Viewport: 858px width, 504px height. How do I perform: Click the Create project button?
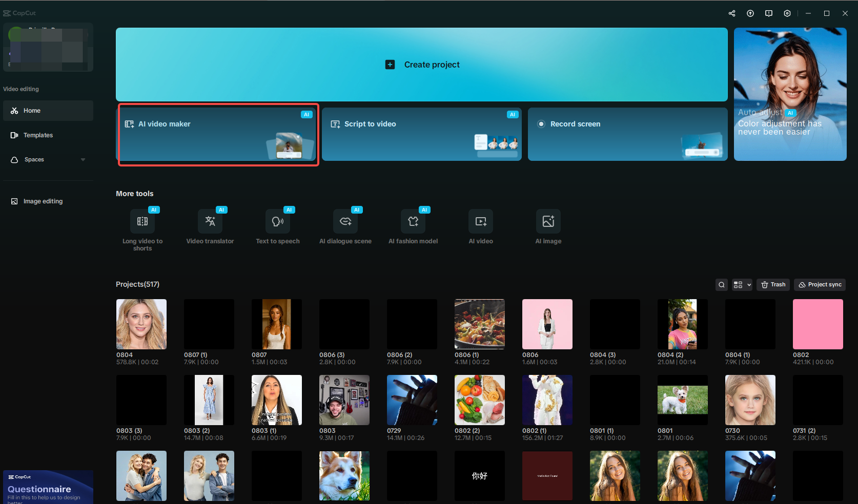422,64
